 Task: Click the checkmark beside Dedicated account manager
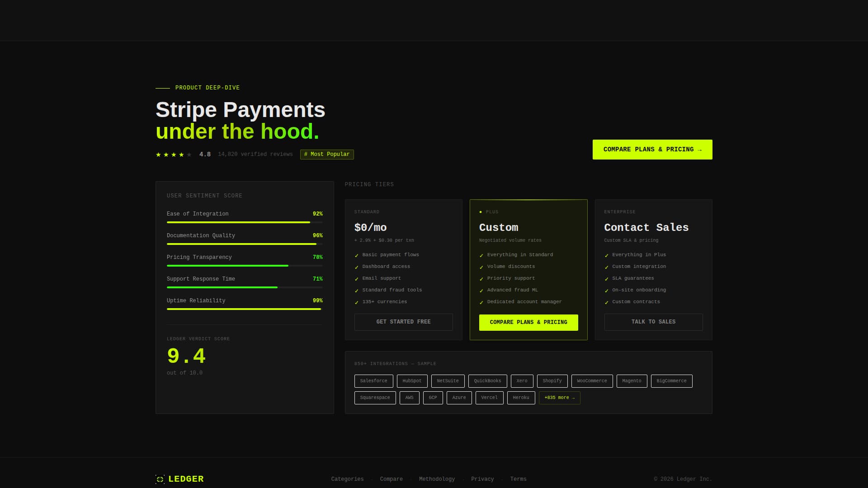[481, 302]
